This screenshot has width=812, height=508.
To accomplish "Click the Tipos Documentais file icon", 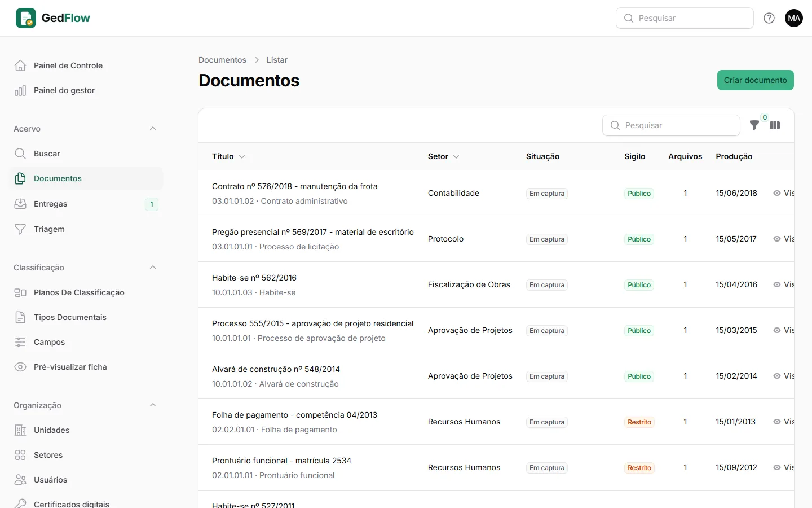I will coord(20,317).
